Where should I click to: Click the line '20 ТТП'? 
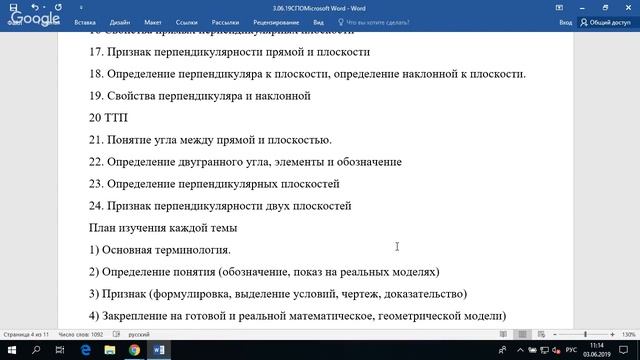[x=109, y=118]
